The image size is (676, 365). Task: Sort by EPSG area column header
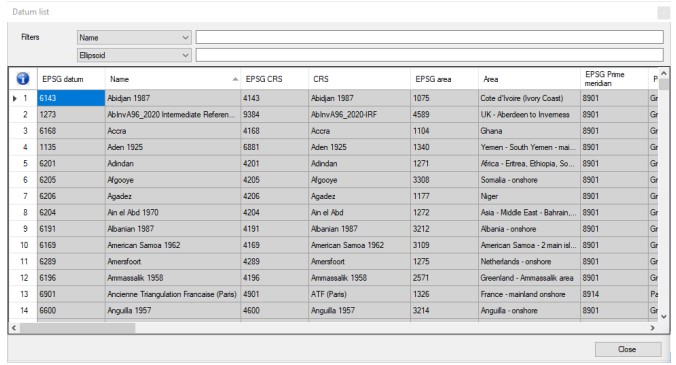pyautogui.click(x=444, y=79)
